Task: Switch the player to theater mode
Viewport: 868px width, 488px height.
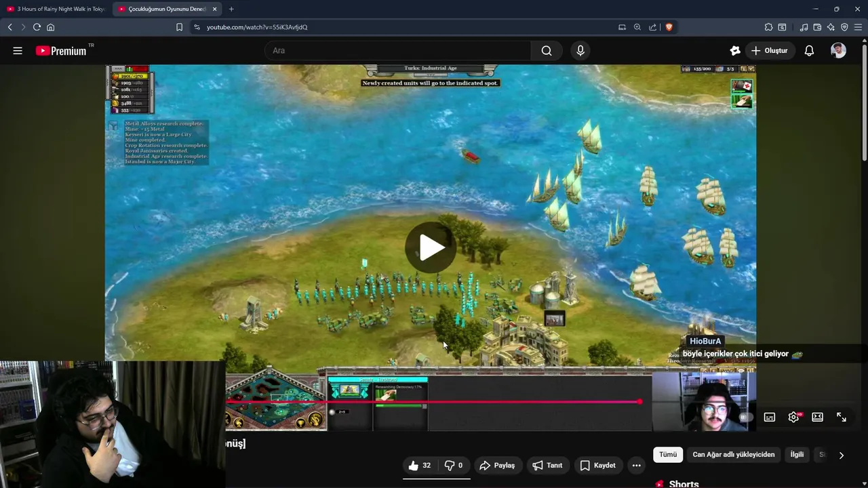Action: point(817,418)
